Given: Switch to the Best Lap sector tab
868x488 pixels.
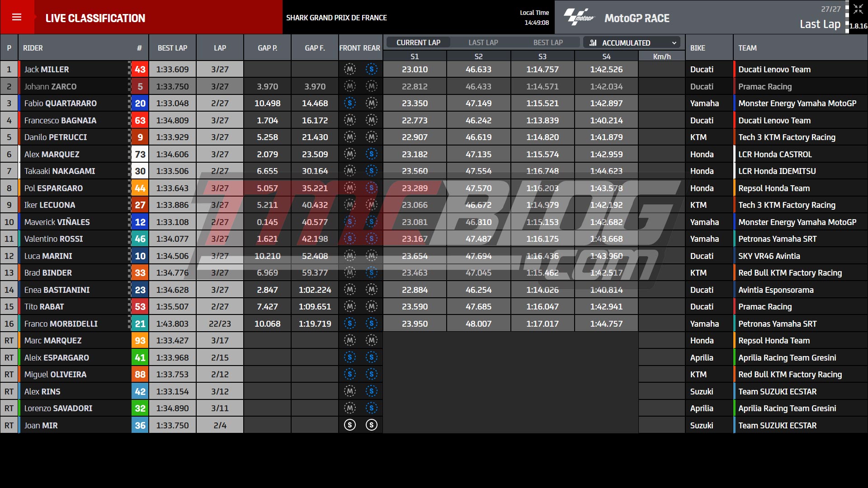Looking at the screenshot, I should coord(548,42).
